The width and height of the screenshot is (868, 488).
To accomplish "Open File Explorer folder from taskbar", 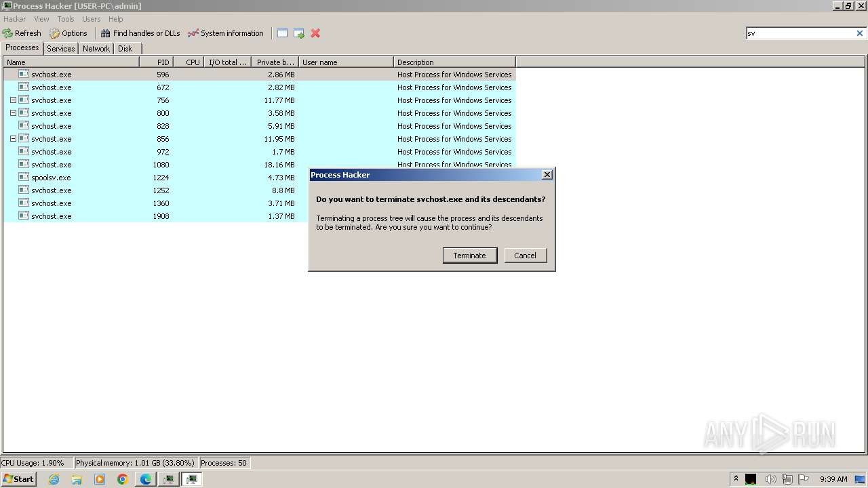I will [77, 479].
